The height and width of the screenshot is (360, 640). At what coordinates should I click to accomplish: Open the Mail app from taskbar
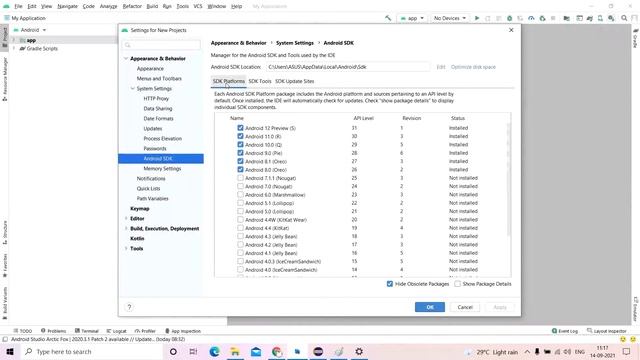(x=256, y=351)
